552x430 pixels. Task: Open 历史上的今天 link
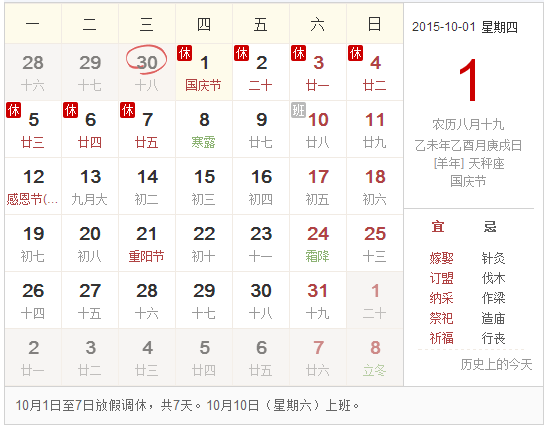[x=496, y=364]
